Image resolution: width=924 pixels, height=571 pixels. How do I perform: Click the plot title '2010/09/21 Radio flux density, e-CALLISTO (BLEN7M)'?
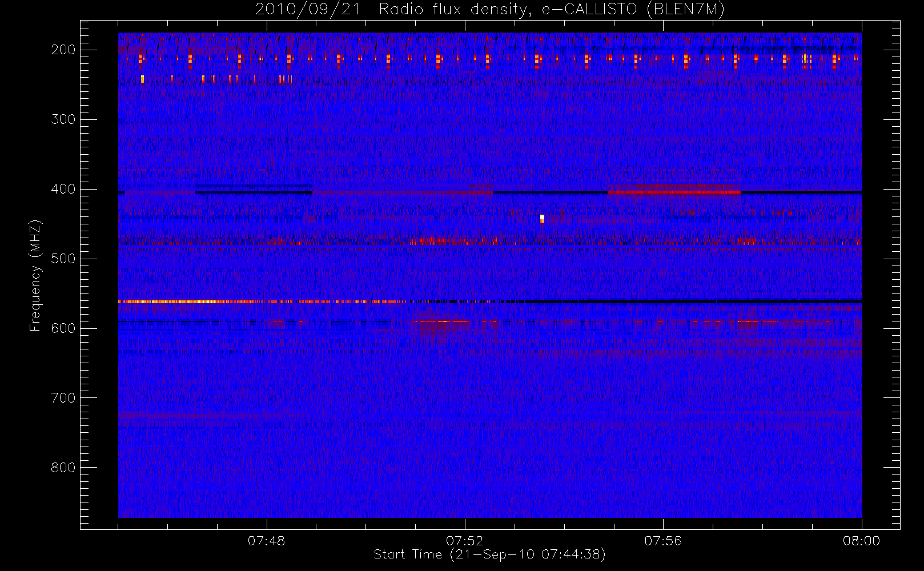point(489,9)
